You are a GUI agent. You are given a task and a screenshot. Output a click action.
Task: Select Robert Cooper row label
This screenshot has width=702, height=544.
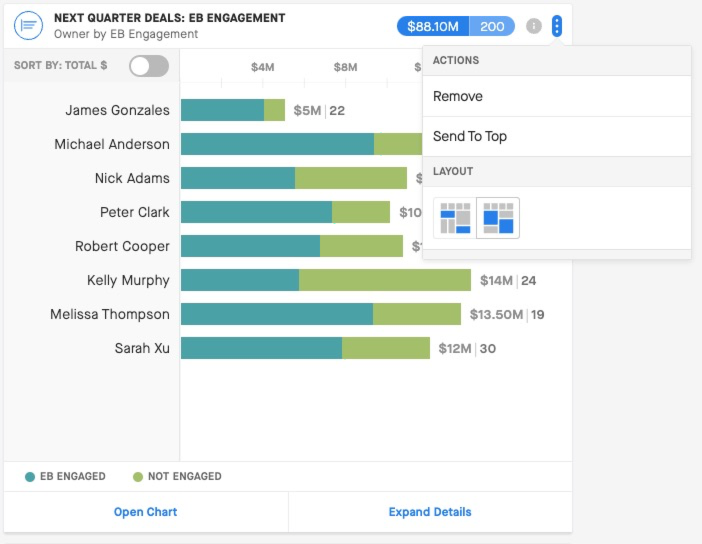122,246
